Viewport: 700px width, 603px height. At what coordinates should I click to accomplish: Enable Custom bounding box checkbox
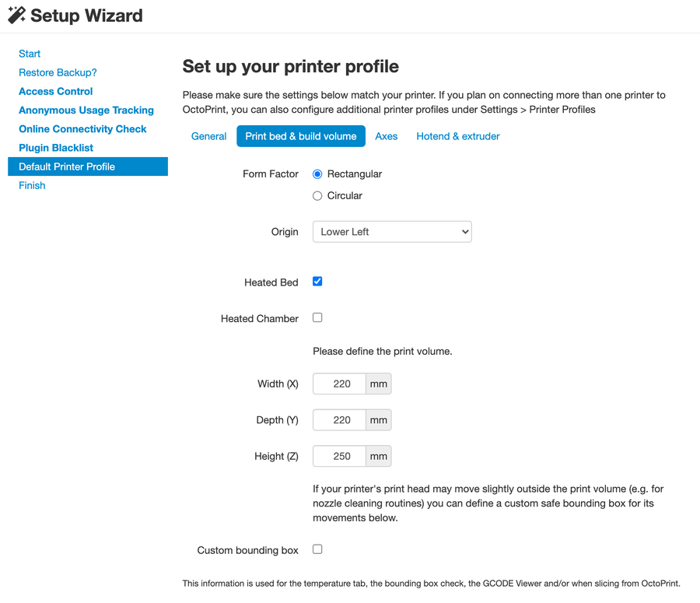[317, 549]
